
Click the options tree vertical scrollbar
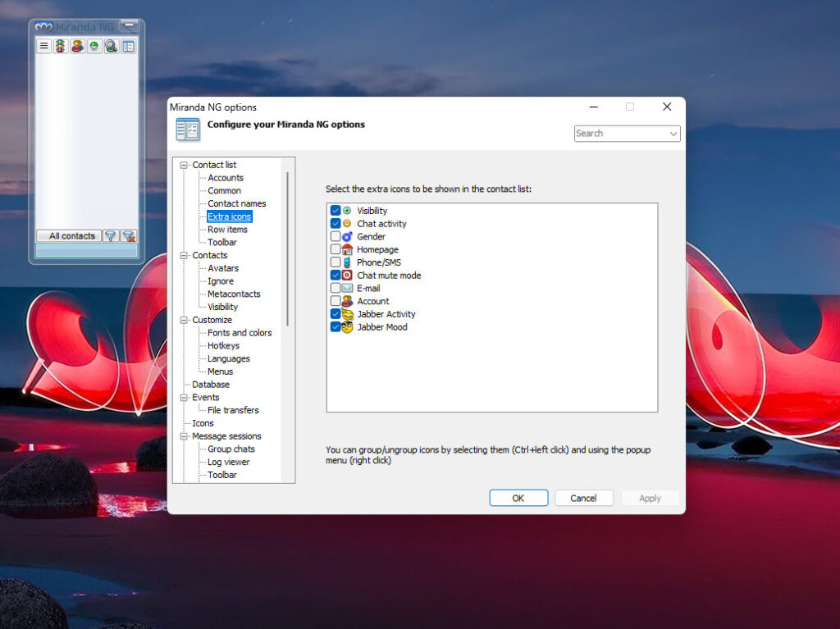coord(287,248)
